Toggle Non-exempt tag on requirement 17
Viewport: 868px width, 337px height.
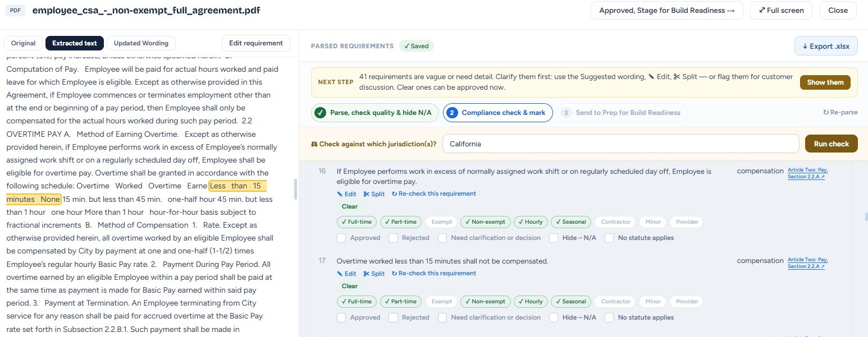(x=485, y=302)
